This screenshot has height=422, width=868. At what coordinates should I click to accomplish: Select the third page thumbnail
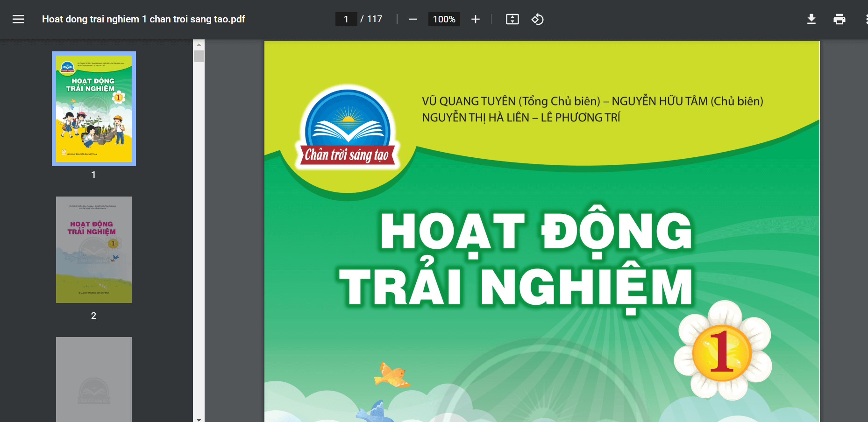pos(94,380)
